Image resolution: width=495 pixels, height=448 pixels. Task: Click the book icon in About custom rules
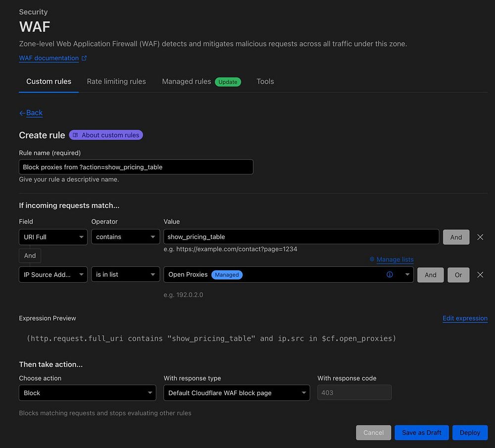coord(75,135)
